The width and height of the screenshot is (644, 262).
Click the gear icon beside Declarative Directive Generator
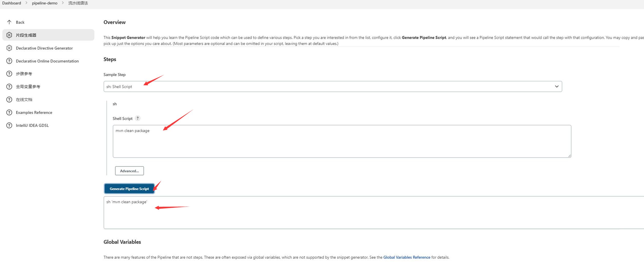click(x=9, y=48)
